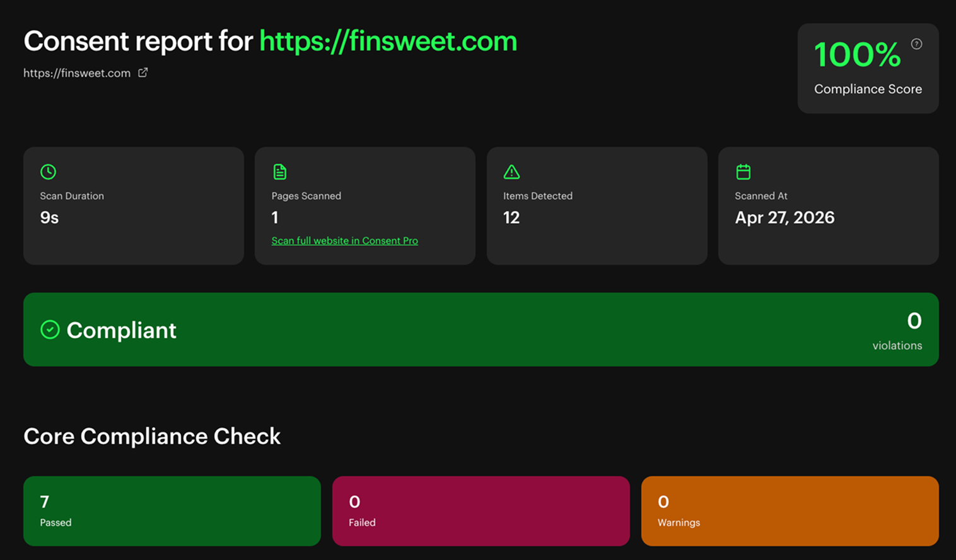Click the 100% compliance score value
Viewport: 956px width, 560px height.
(857, 55)
